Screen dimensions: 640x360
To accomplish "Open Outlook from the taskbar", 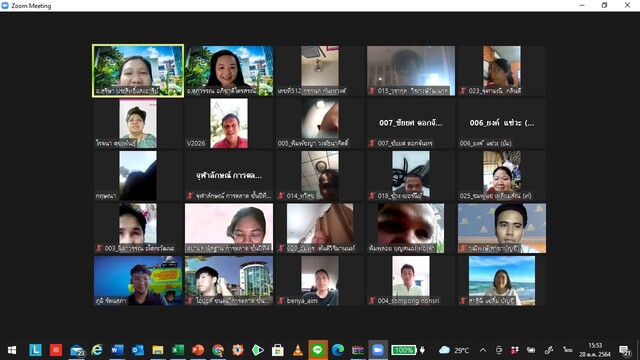I will click(x=138, y=350).
